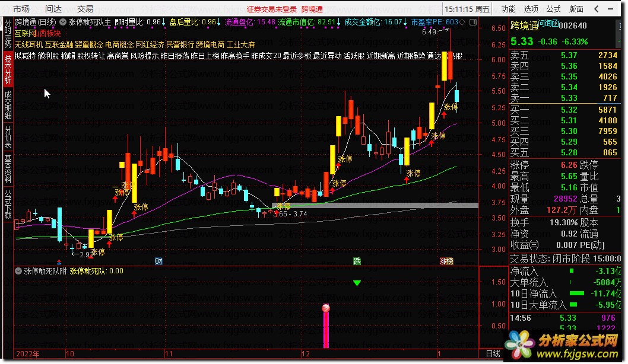Expand the main chart indicator dropdown arrow

[x=63, y=22]
